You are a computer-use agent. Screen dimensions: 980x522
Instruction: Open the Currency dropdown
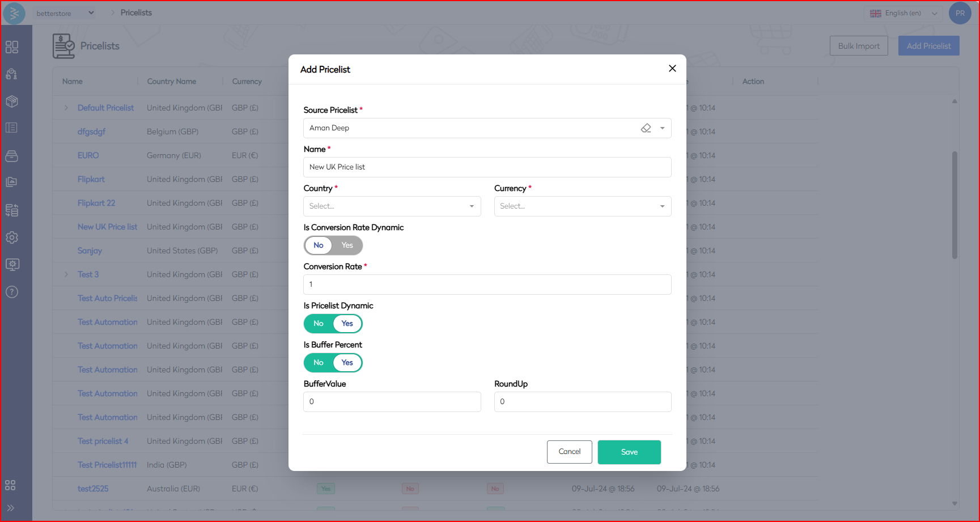[x=582, y=206]
